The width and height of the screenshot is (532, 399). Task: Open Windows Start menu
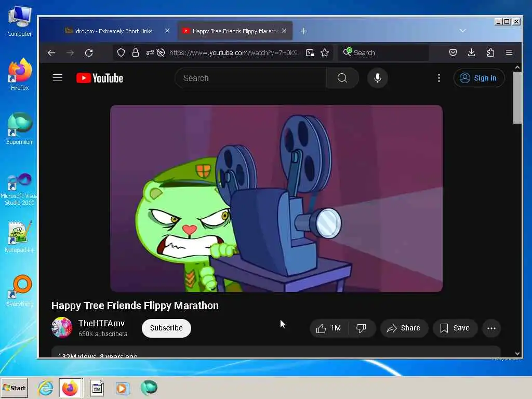click(x=14, y=388)
